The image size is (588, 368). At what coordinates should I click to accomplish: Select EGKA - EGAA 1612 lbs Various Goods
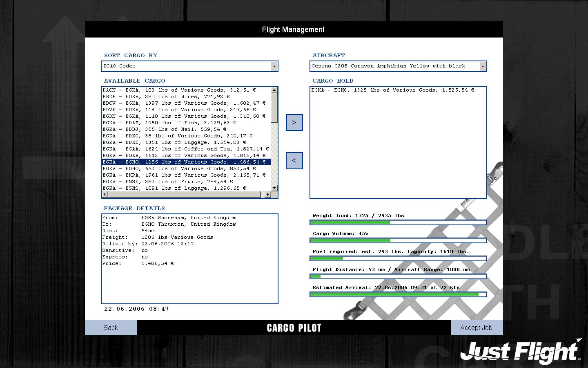[x=187, y=155]
